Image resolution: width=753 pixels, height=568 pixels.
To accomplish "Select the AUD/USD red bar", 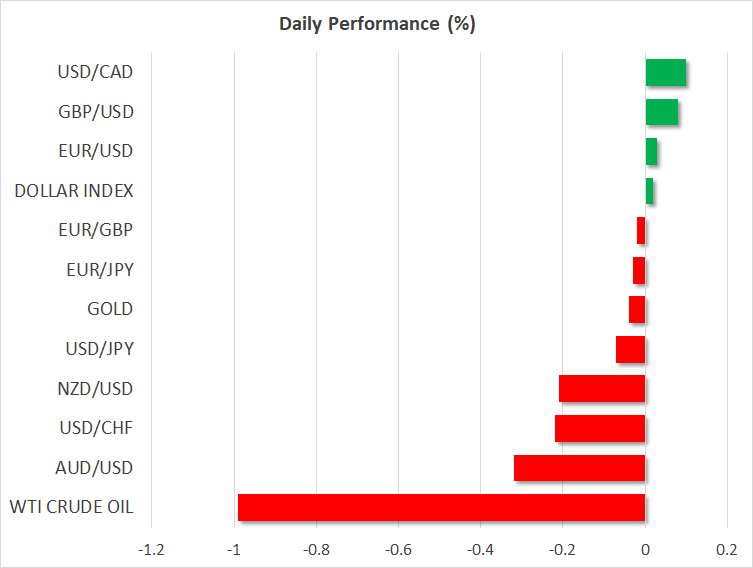I will click(580, 468).
